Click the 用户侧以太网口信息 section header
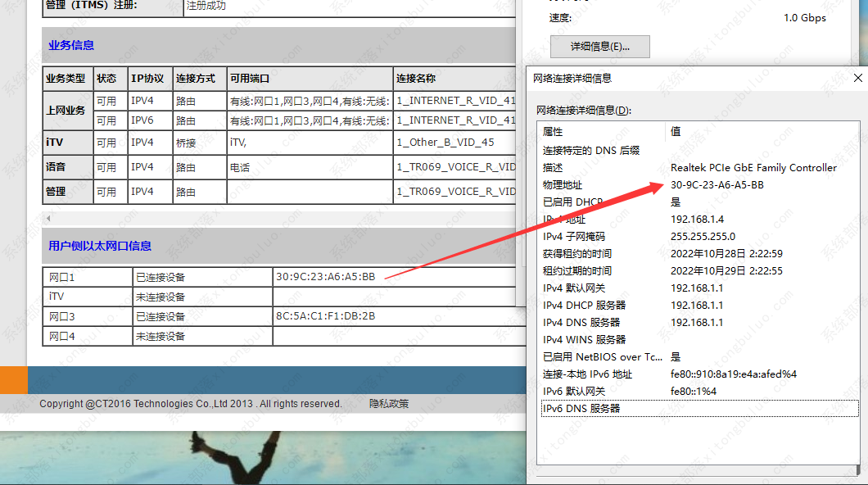This screenshot has width=868, height=485. click(x=98, y=246)
